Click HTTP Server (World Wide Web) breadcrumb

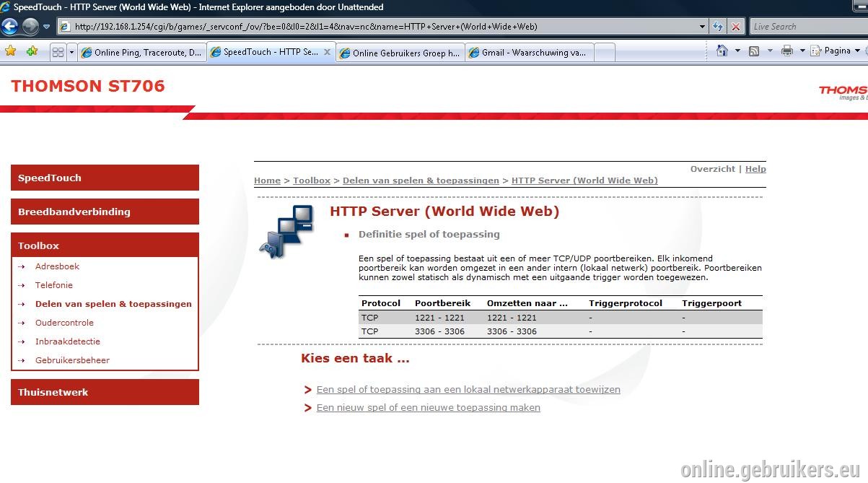click(584, 180)
